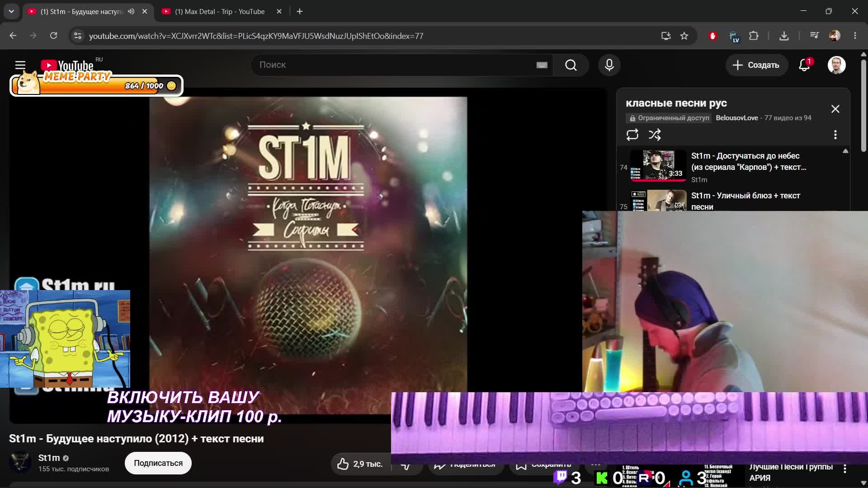
Task: Click the St1m album art video player
Action: (x=308, y=255)
